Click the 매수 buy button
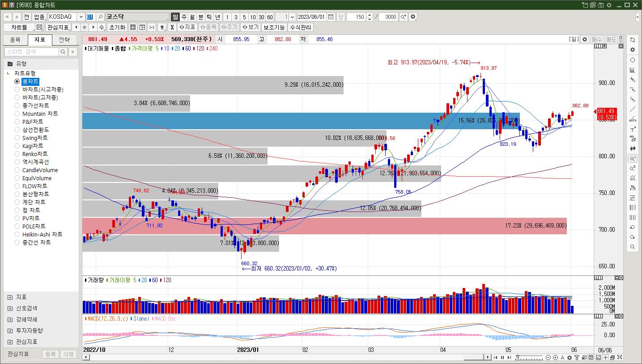This screenshot has height=364, width=642. pos(597,39)
